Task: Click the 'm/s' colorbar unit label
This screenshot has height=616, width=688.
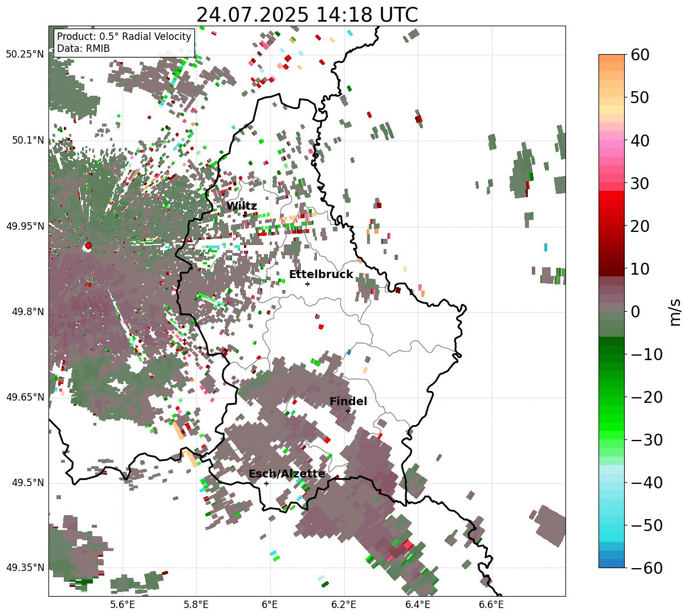Action: (676, 312)
